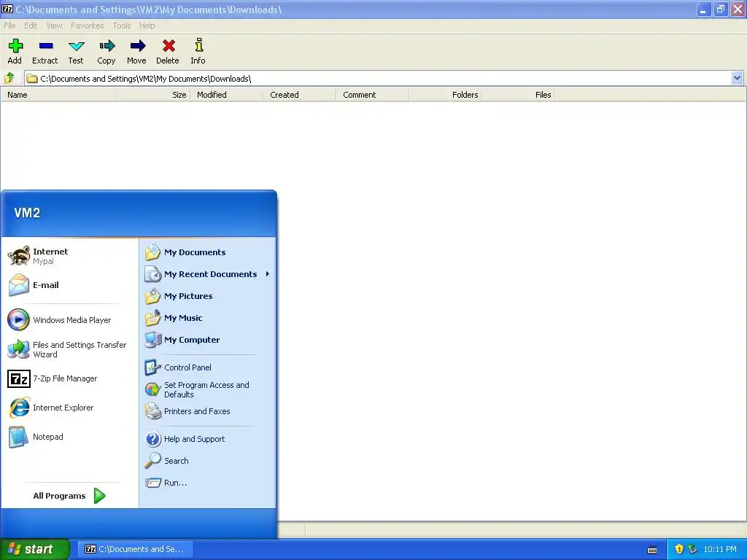Go up one folder level icon
The height and width of the screenshot is (560, 747).
coord(9,78)
